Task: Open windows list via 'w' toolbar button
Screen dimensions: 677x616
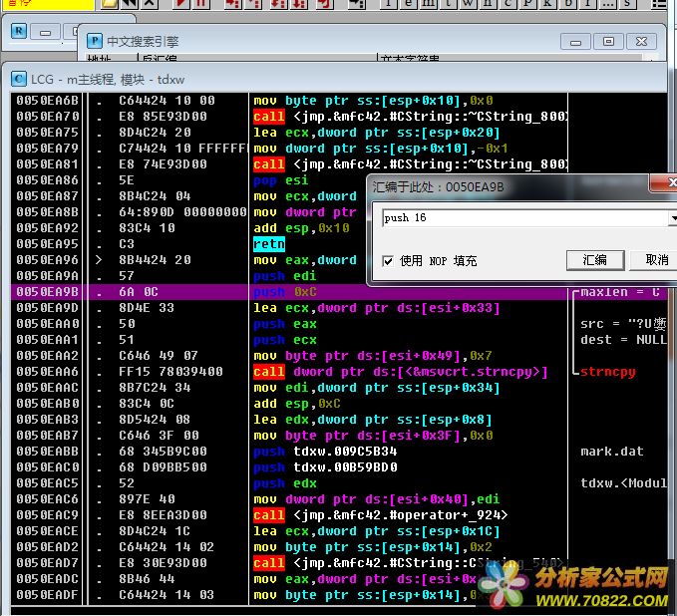Action: [468, 3]
